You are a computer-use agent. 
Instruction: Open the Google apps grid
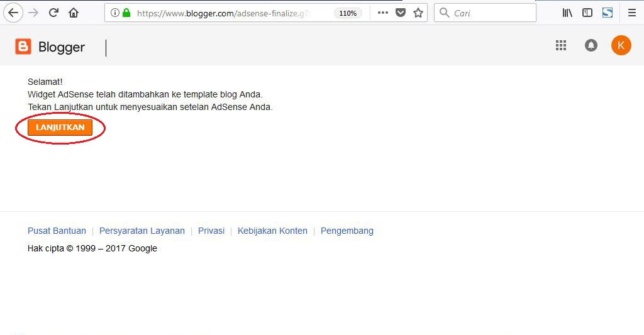560,45
